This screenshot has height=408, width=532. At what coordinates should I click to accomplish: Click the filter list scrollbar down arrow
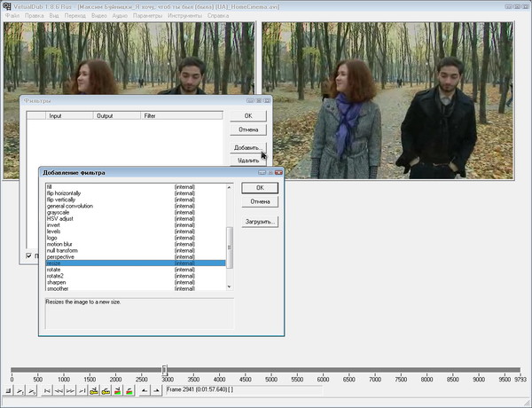point(230,286)
